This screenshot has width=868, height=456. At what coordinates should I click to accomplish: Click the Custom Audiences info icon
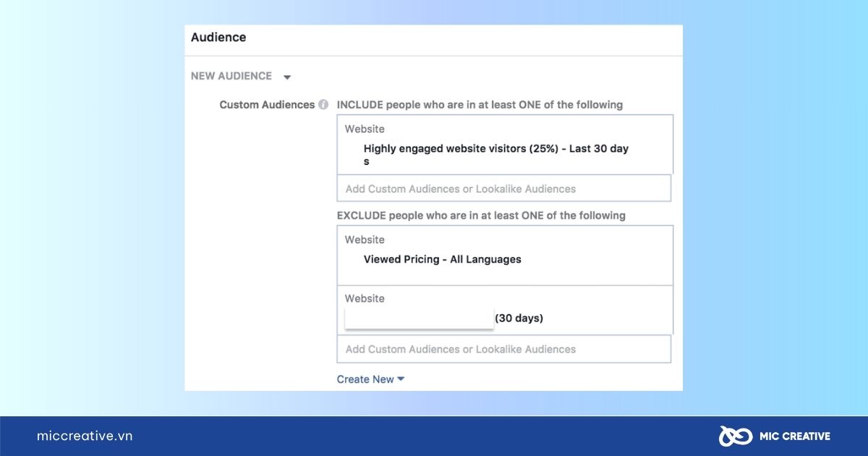pos(323,104)
